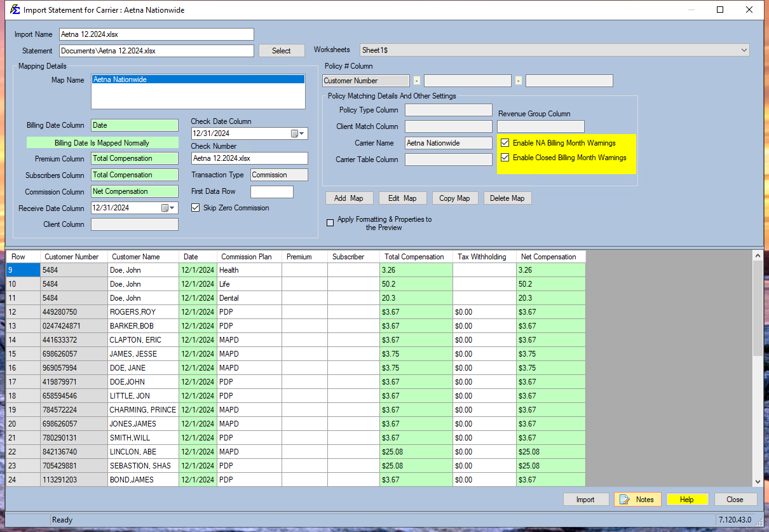Click the Import button
This screenshot has width=769, height=532.
585,500
